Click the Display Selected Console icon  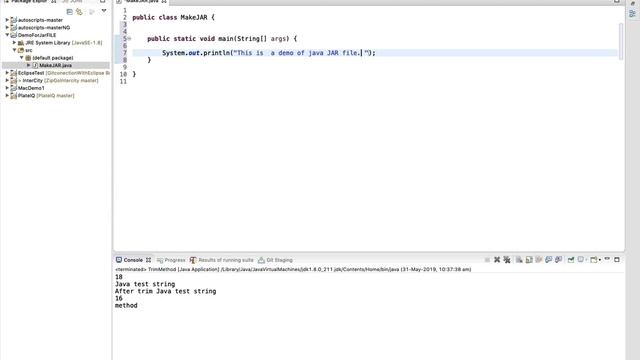coord(580,260)
